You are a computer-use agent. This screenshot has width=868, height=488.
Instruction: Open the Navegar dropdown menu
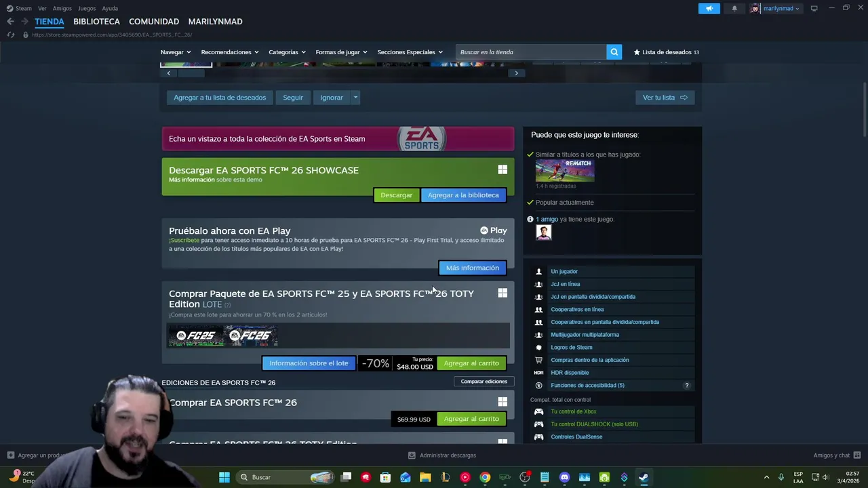coord(176,52)
